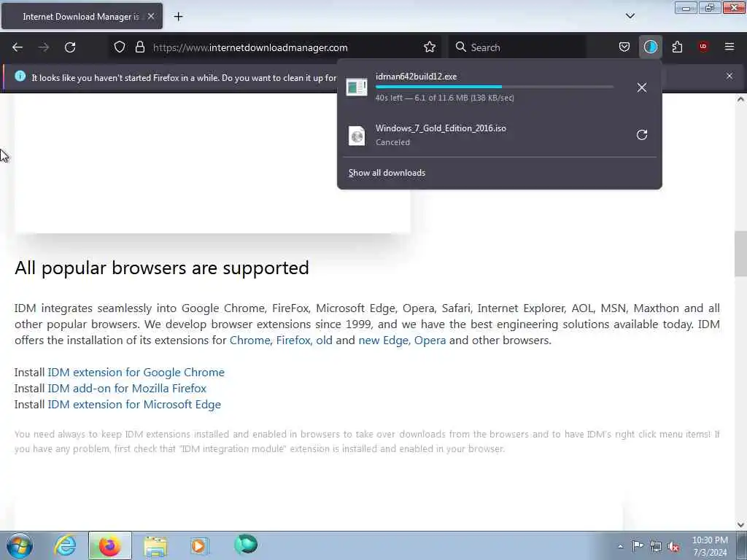Screen dimensions: 747x560
Task: Click the idman642build12.exe file icon
Action: (356, 87)
